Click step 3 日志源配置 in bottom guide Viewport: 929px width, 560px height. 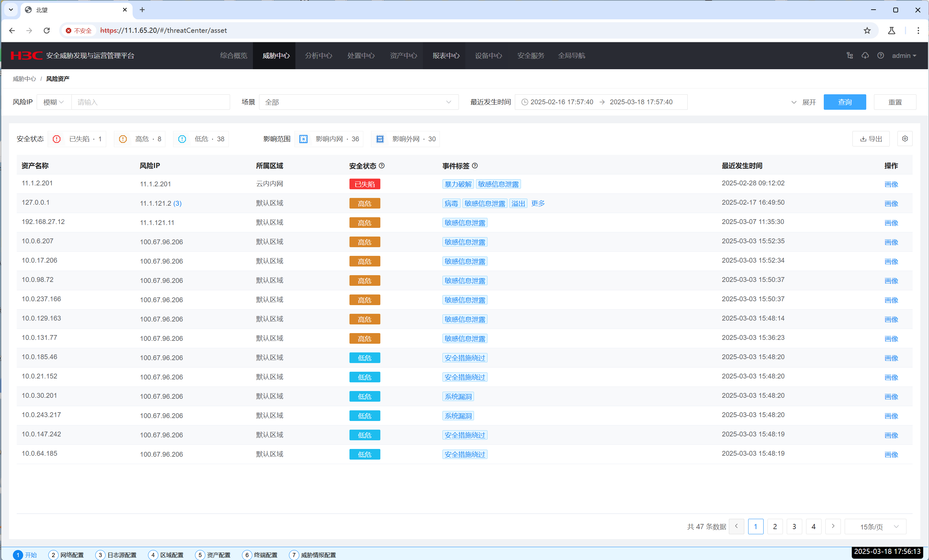116,555
